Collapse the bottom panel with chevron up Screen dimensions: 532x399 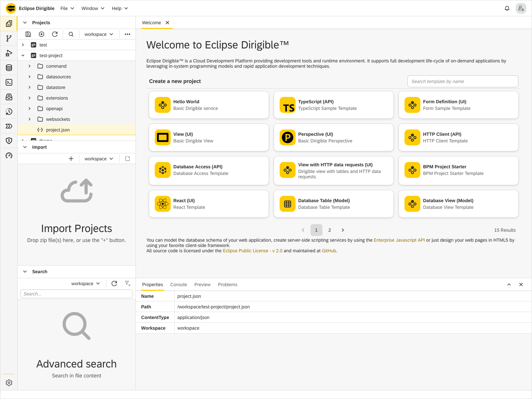(509, 284)
